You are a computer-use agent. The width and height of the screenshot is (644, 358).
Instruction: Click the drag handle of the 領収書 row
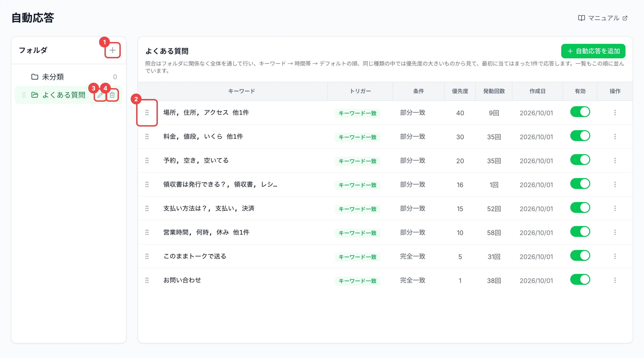coord(147,185)
